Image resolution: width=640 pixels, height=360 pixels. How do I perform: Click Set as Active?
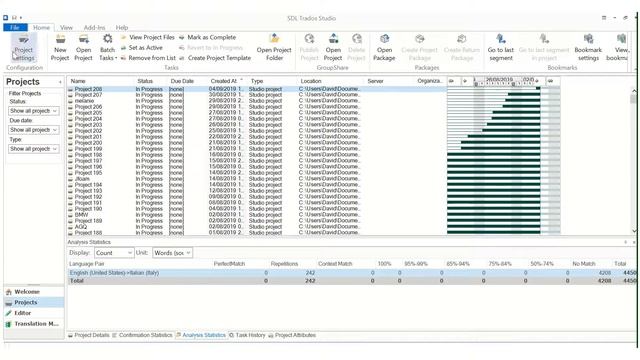pos(142,48)
